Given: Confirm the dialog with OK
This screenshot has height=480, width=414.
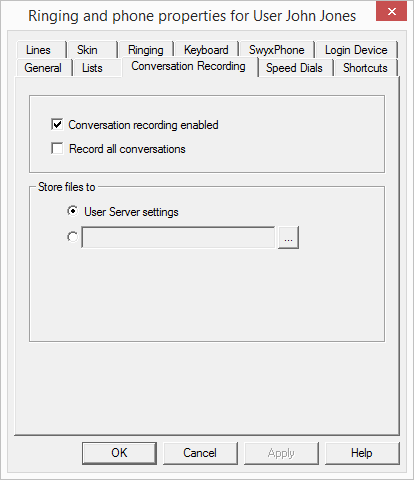Looking at the screenshot, I should [119, 453].
